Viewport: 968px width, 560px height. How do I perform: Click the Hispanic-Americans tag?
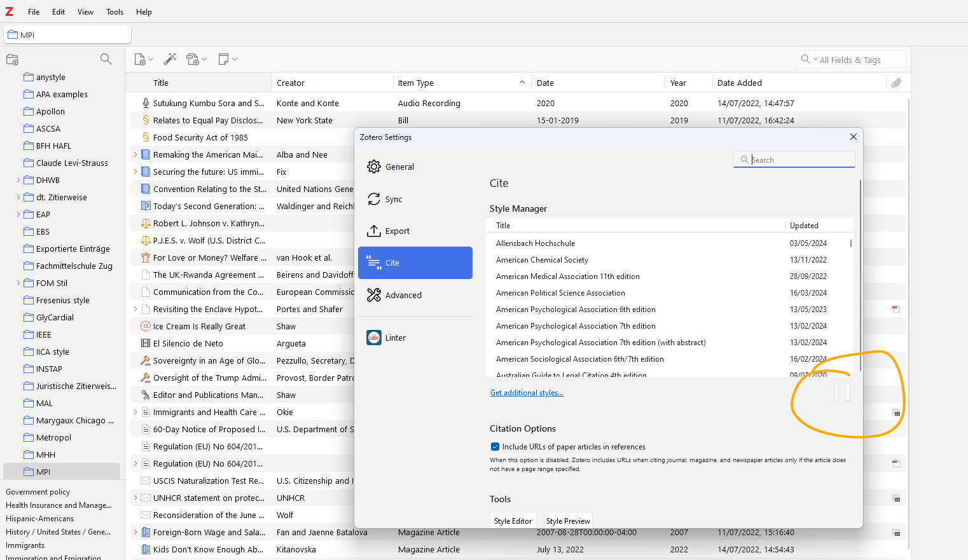(40, 519)
